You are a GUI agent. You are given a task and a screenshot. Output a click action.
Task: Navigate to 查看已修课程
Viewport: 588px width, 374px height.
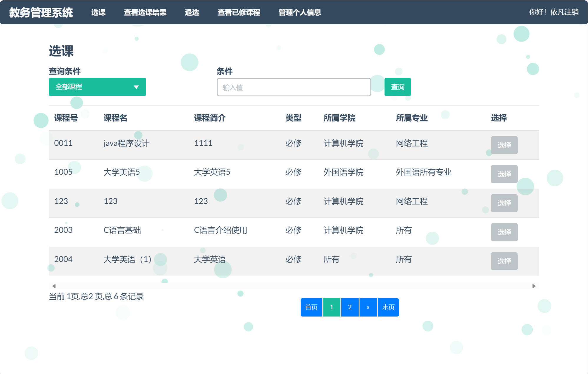coord(238,13)
